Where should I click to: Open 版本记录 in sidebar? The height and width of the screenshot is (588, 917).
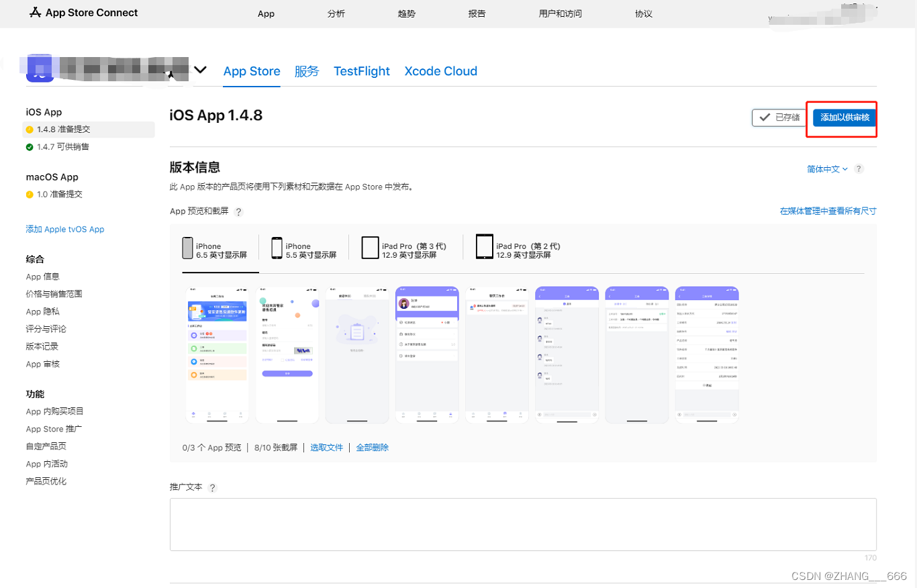(42, 346)
